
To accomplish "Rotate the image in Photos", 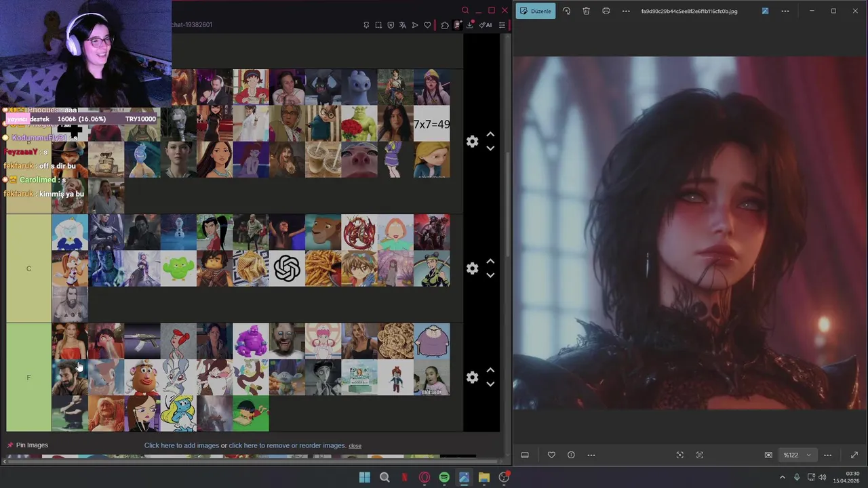I will tap(567, 11).
